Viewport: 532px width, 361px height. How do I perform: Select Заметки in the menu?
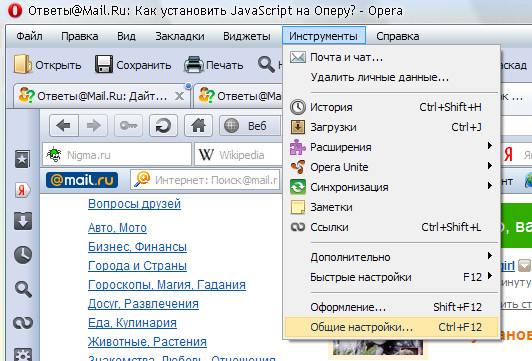point(392,207)
